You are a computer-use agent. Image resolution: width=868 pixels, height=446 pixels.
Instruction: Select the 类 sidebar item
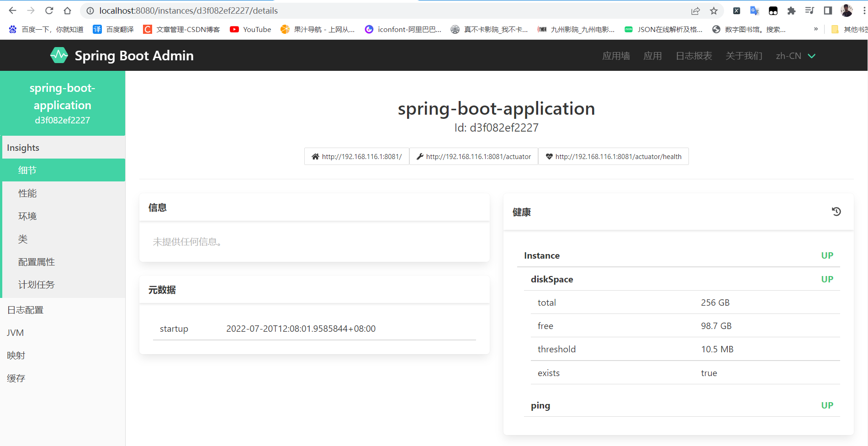64,239
